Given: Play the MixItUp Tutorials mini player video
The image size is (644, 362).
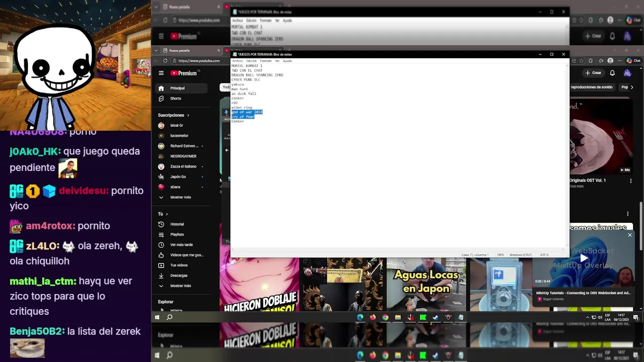Looking at the screenshot, I should (x=584, y=258).
